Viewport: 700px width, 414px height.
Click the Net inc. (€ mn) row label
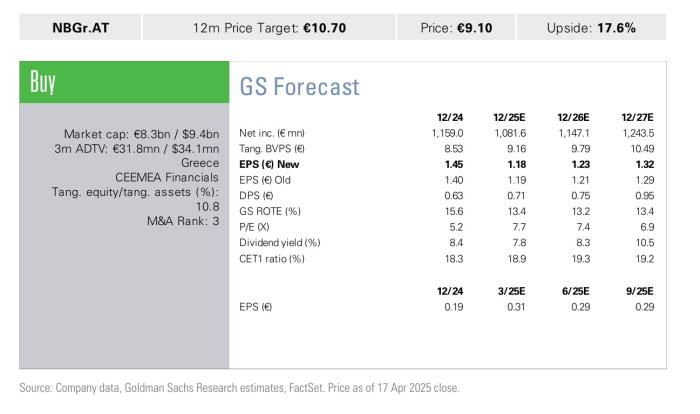point(272,133)
